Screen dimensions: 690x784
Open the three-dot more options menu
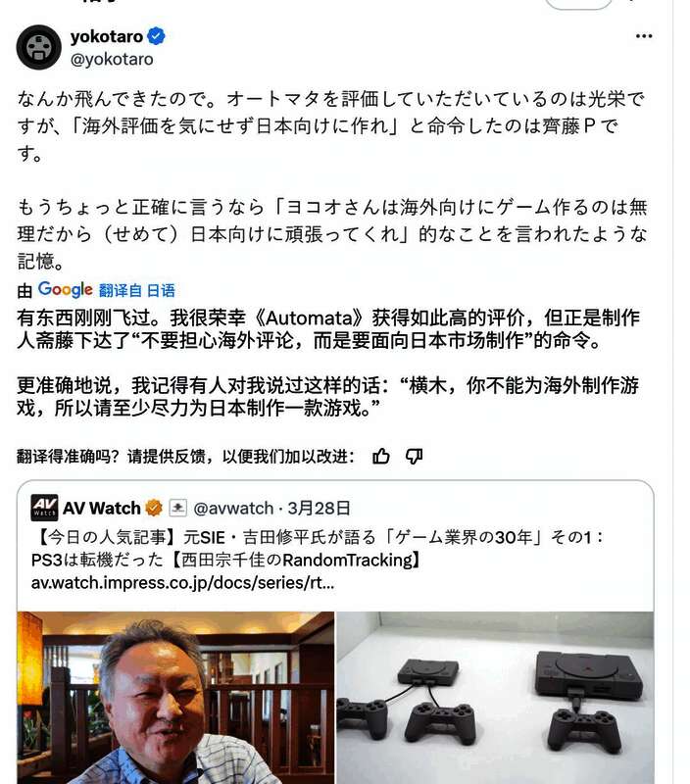click(644, 36)
